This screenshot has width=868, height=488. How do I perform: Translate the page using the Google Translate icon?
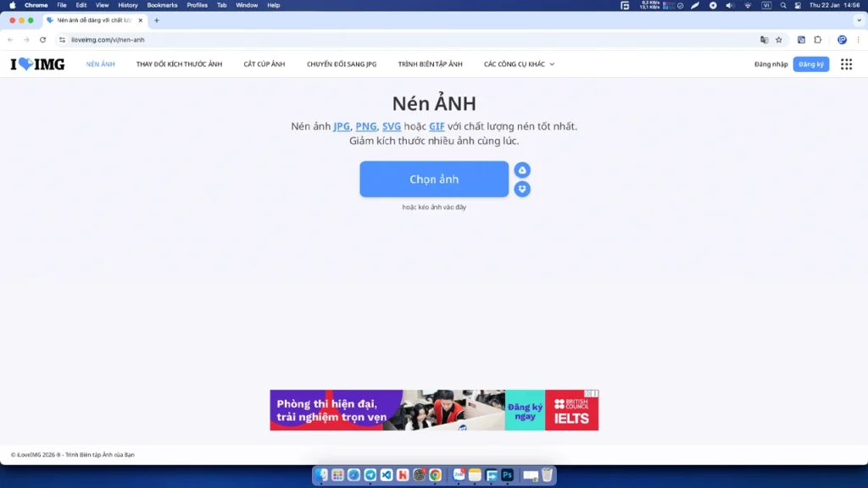pos(765,39)
